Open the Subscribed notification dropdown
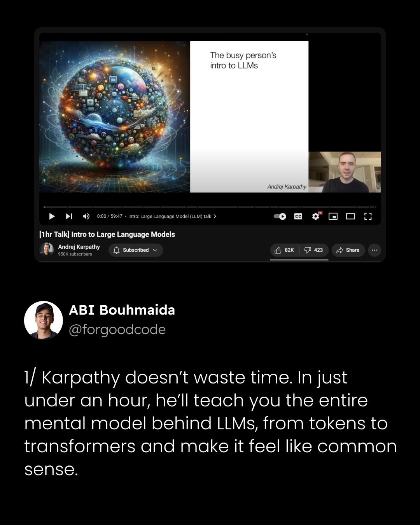Screen dimensions: 420x525 click(136, 250)
